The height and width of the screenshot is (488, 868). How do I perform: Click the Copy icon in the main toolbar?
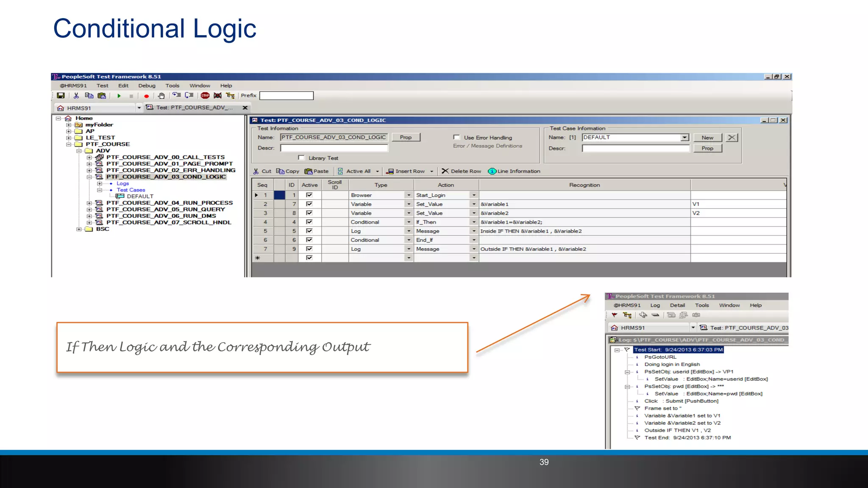89,96
